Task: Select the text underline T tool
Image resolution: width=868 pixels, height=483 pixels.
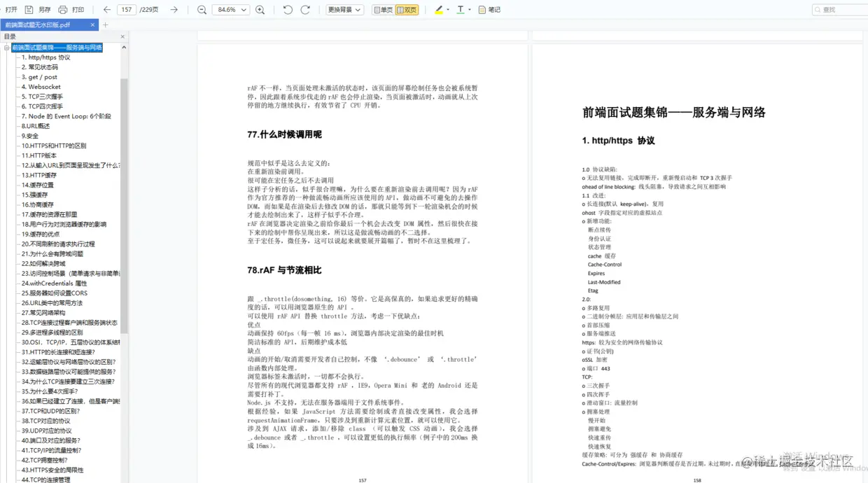Action: (x=460, y=10)
